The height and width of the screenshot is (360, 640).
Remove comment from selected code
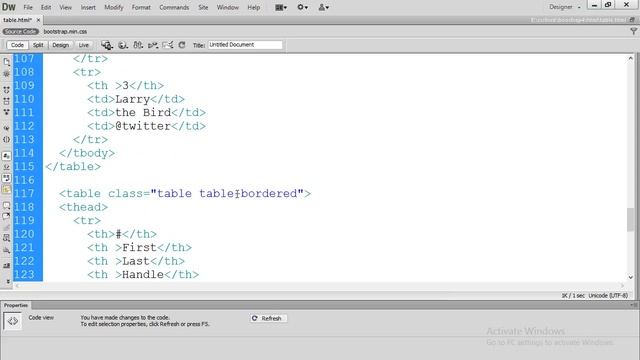7,216
